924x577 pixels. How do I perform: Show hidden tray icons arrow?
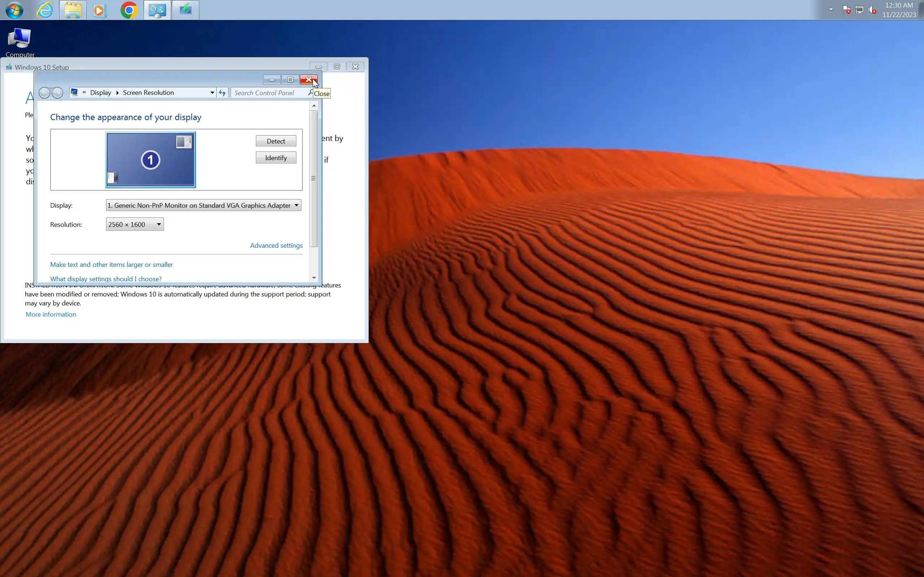(x=831, y=9)
